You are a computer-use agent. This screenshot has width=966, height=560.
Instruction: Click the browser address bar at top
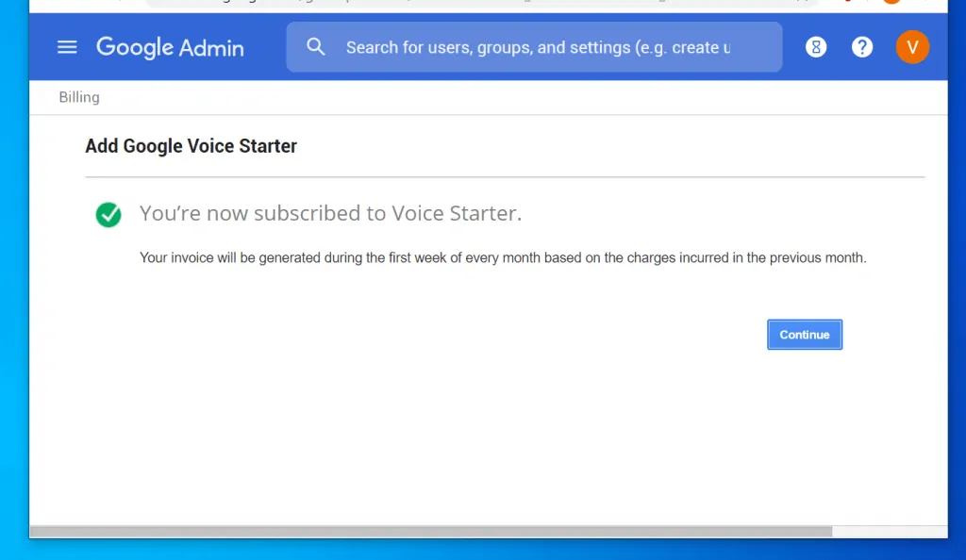tap(472, 3)
